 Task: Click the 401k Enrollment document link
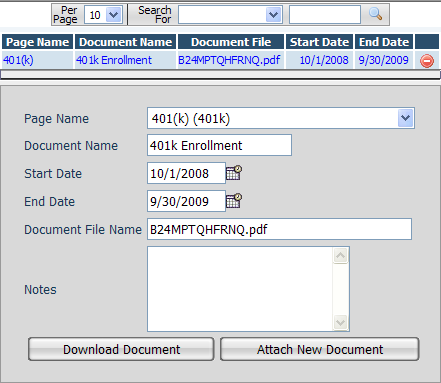(114, 60)
